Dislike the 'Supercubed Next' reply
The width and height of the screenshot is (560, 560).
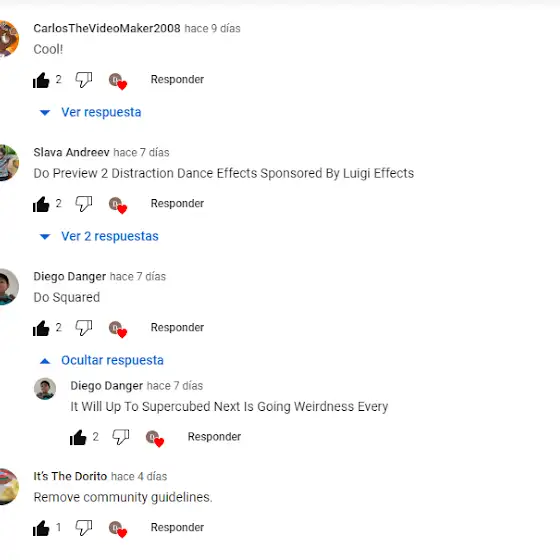121,437
